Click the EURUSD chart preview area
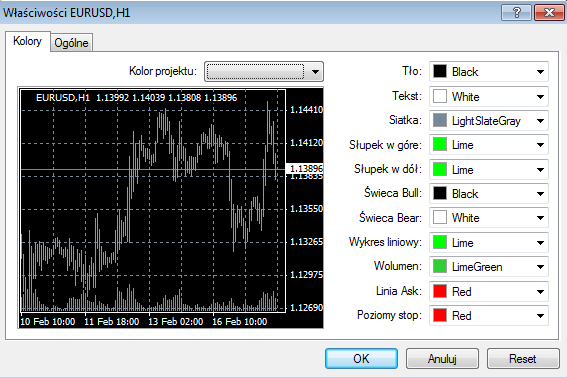This screenshot has height=378, width=567. pos(171,208)
